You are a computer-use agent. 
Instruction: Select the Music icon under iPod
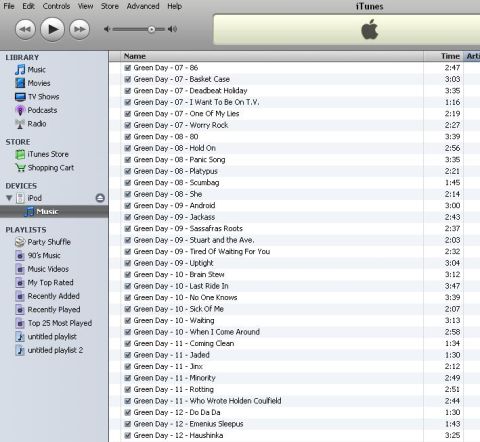[x=30, y=212]
